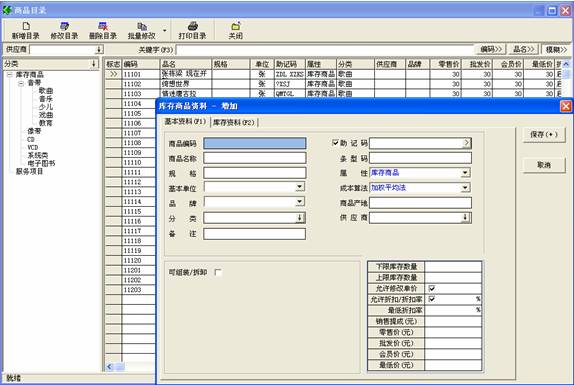Click the 零售价(元) value cell
Screen dimensions: 574x385
coord(453,332)
